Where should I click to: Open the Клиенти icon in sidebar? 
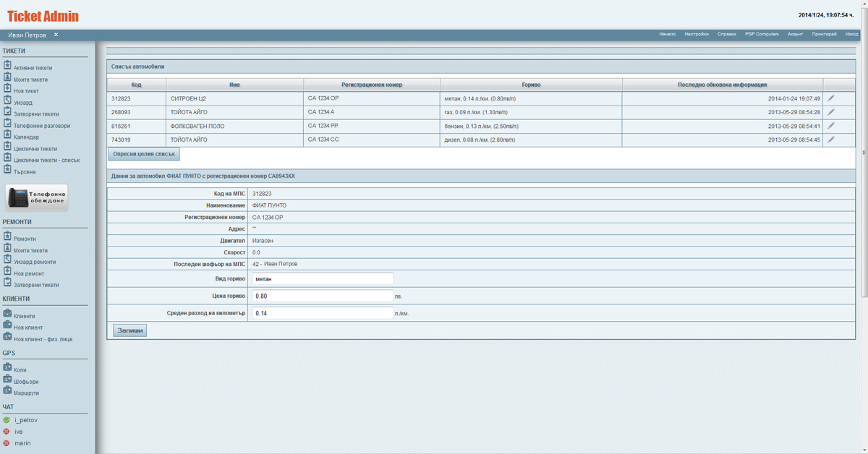coord(8,315)
